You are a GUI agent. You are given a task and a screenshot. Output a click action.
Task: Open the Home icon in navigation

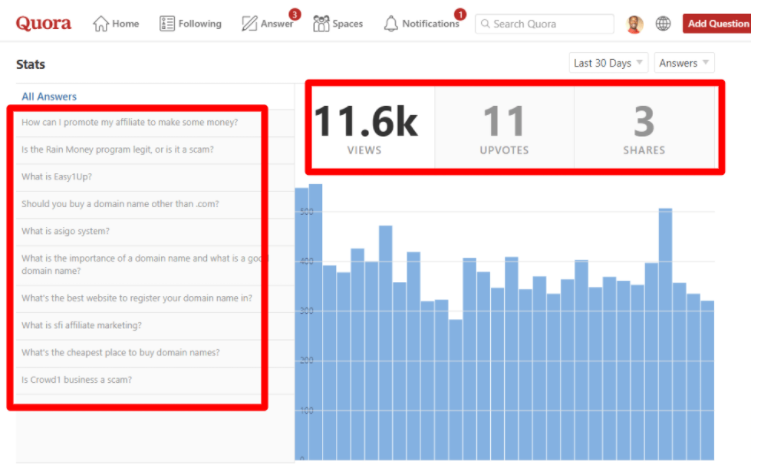pyautogui.click(x=101, y=23)
